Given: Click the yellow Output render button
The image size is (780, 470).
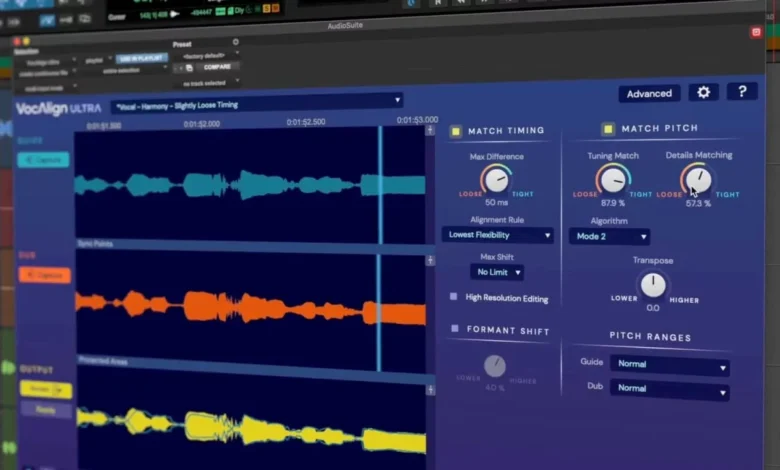Looking at the screenshot, I should (x=46, y=389).
